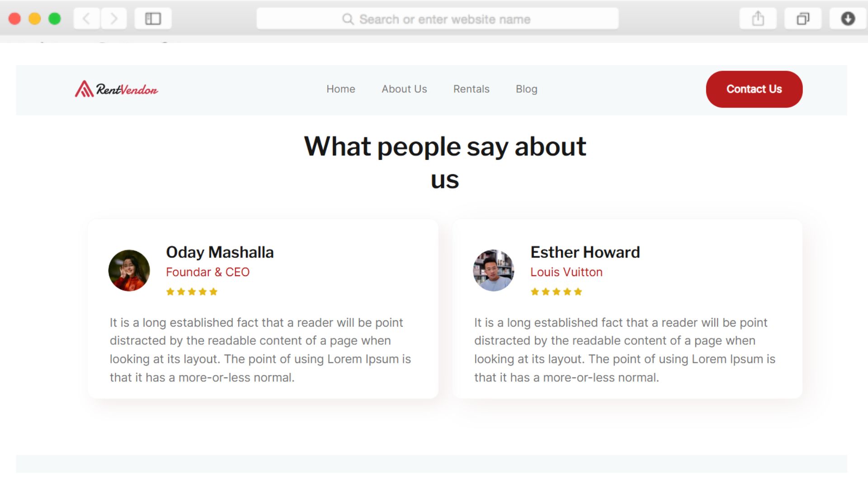Open the Blog navigation link
Screen dimensions: 868x488
526,89
